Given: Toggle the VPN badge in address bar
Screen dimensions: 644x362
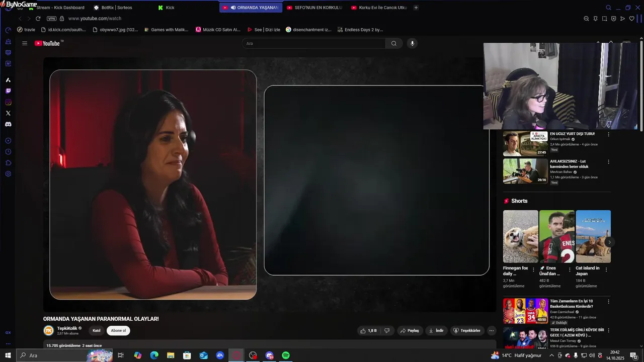Looking at the screenshot, I should click(51, 19).
